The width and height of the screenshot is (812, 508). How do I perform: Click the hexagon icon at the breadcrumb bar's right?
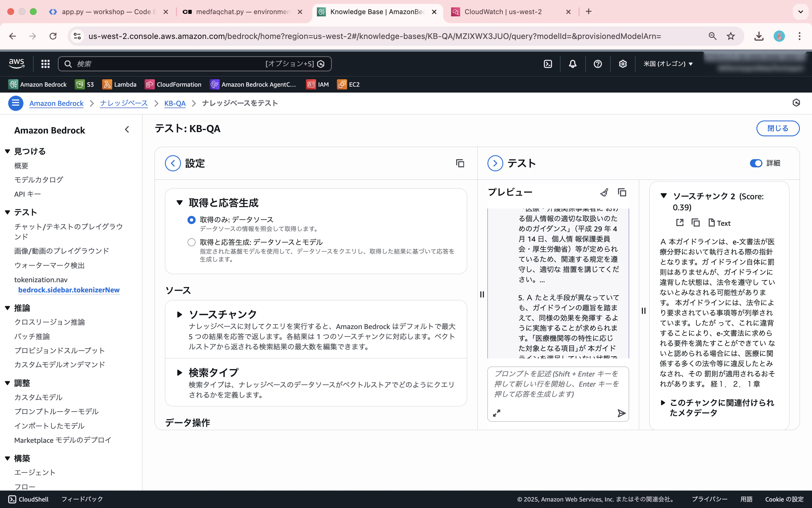pos(796,103)
